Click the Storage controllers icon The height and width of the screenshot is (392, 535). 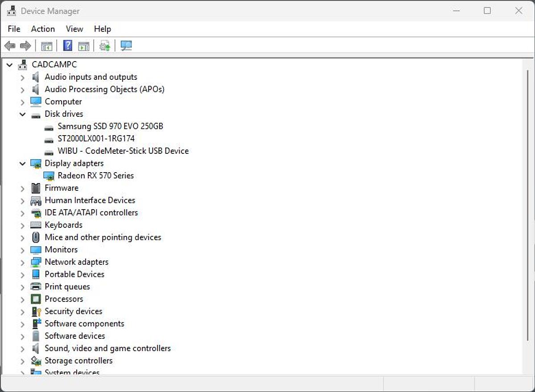coord(36,360)
